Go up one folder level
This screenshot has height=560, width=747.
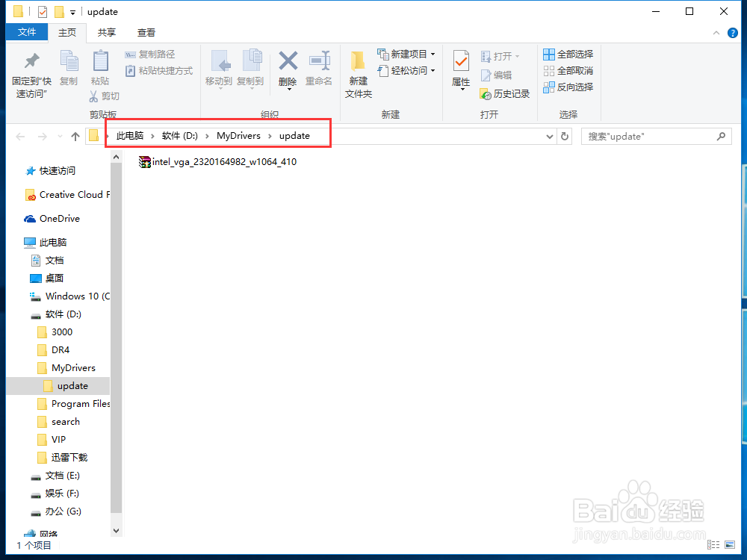tap(75, 137)
